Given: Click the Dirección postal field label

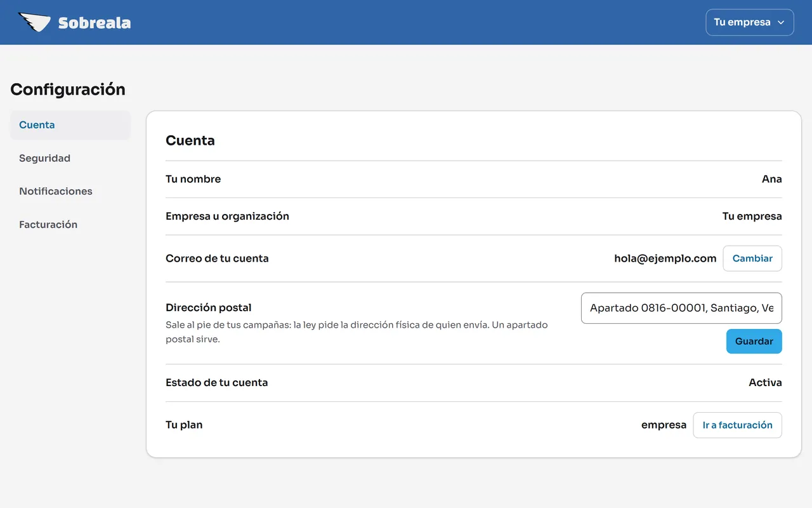Looking at the screenshot, I should click(209, 308).
